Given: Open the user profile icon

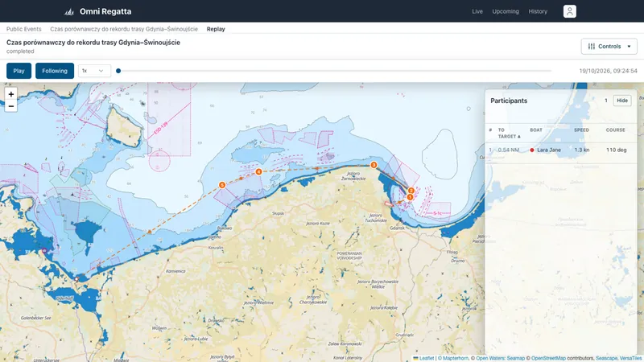Looking at the screenshot, I should pos(569,11).
